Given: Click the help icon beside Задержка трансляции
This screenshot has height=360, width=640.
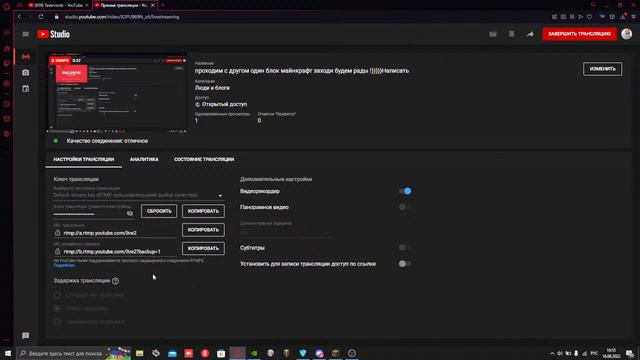Looking at the screenshot, I should [116, 281].
